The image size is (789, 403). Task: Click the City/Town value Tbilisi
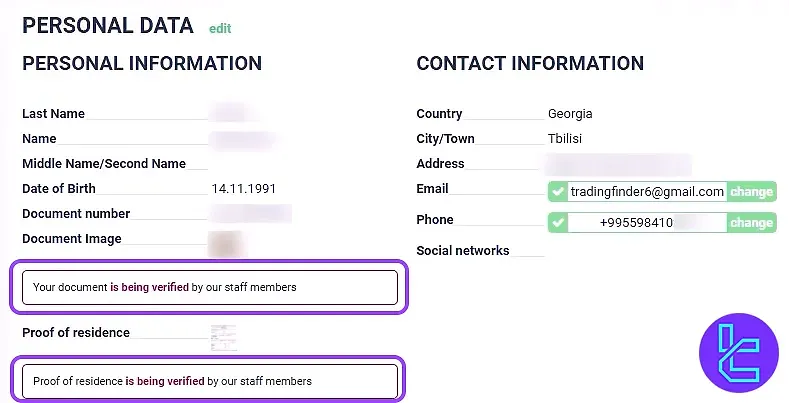pyautogui.click(x=565, y=139)
